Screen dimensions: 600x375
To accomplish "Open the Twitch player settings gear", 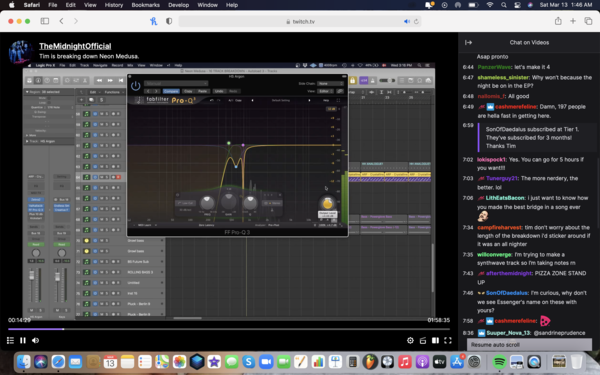I will (x=410, y=340).
